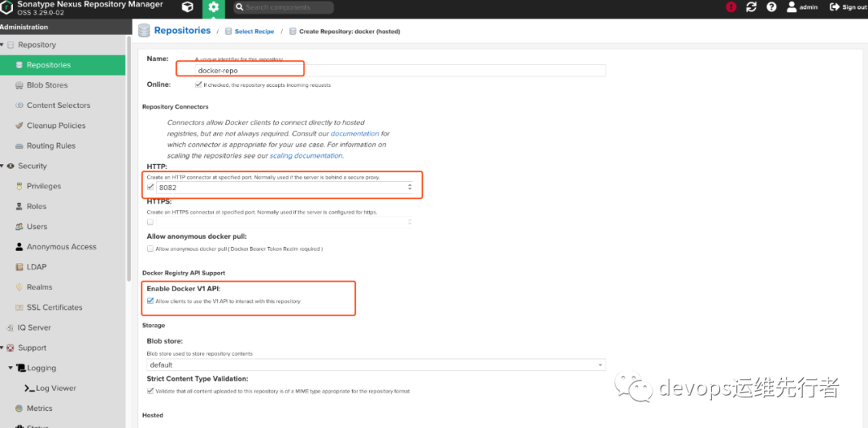Open the help question mark icon
Viewport: 868px width, 428px height.
[772, 7]
